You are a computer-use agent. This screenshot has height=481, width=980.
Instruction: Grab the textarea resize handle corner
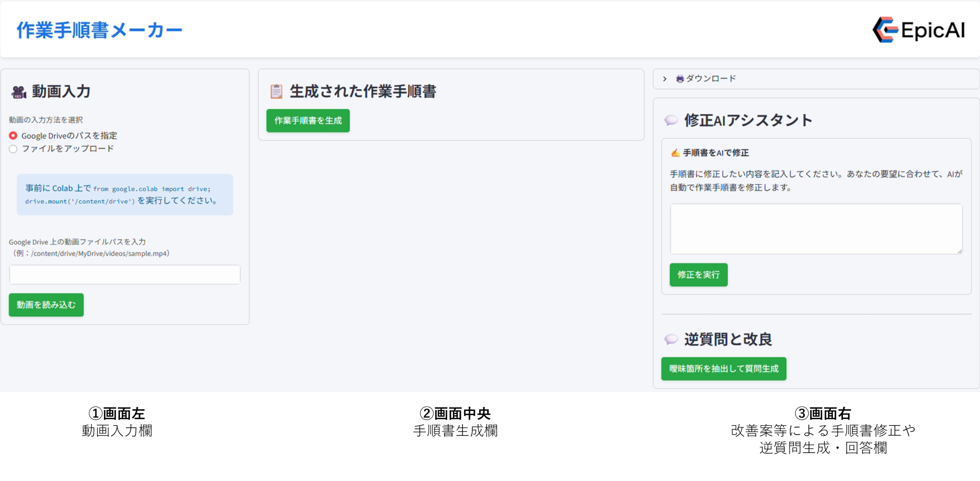(960, 251)
